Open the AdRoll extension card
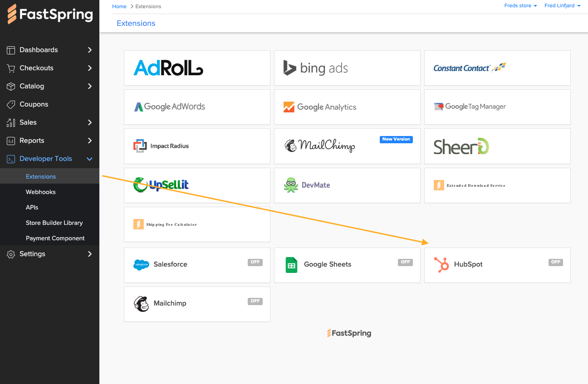This screenshot has height=384, width=588. [197, 68]
